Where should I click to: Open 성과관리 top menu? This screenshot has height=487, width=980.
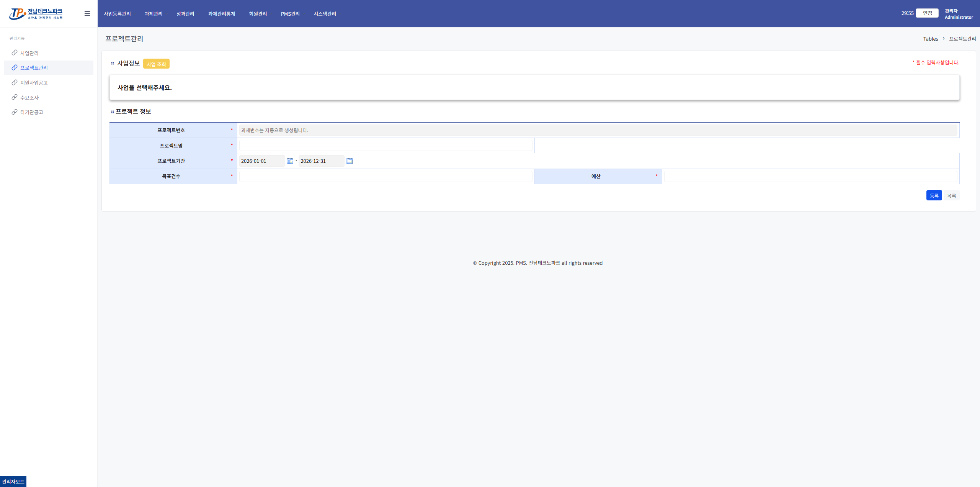[185, 14]
